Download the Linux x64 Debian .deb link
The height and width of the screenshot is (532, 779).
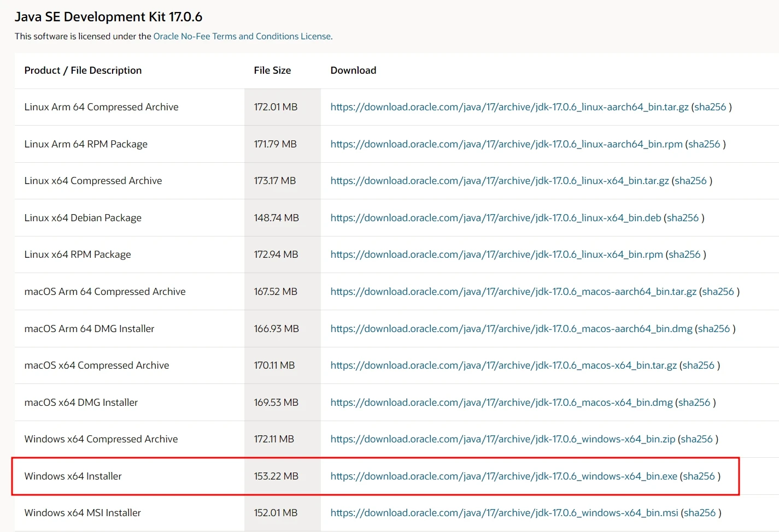pyautogui.click(x=496, y=218)
